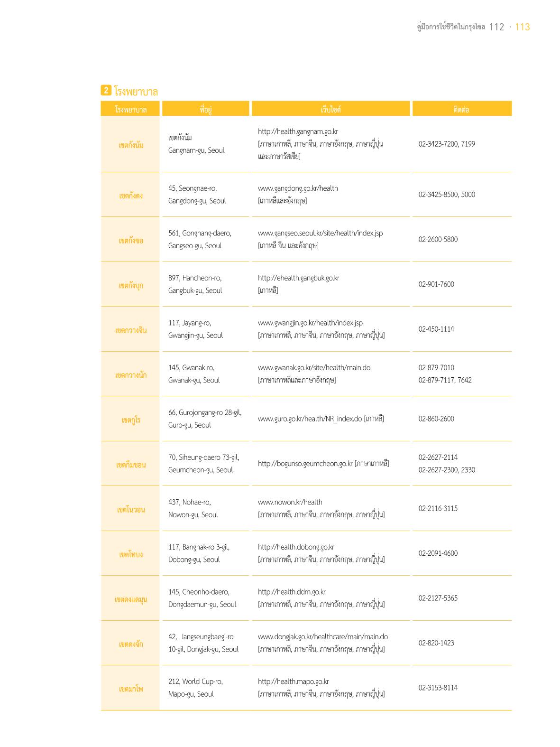
Task: Open the guro.go.kr NR_index.do link
Action: (310, 419)
